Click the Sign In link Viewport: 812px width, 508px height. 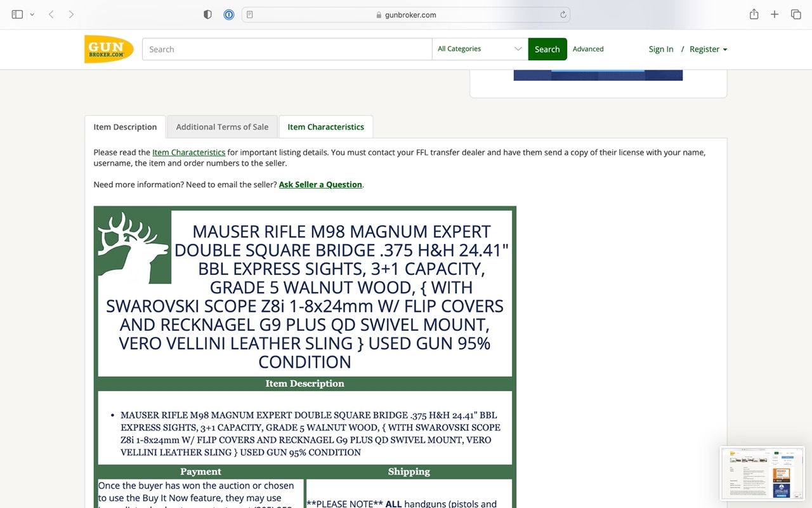pos(661,49)
